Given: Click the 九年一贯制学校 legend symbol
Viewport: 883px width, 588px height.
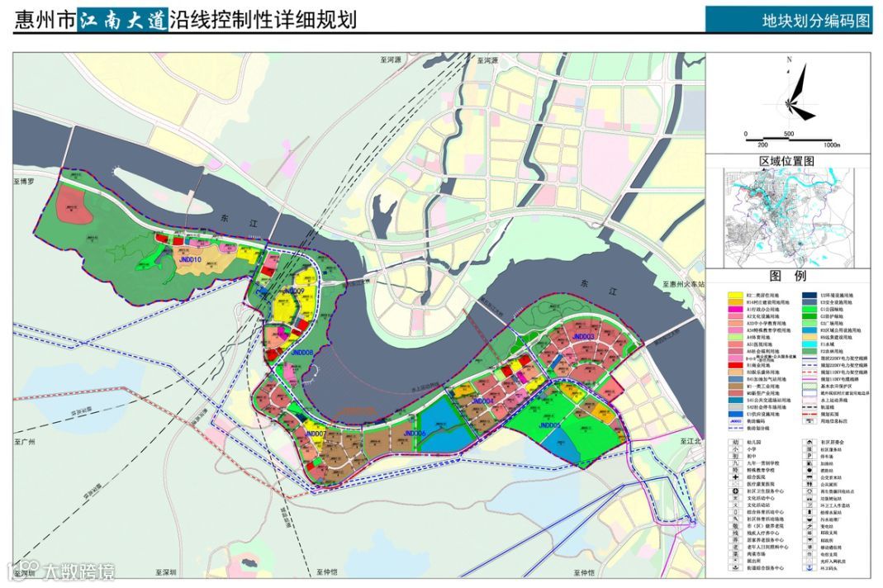Looking at the screenshot, I should coord(735,463).
